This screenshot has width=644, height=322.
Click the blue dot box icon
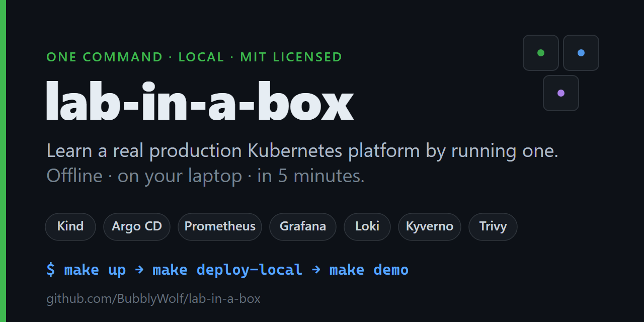point(581,53)
